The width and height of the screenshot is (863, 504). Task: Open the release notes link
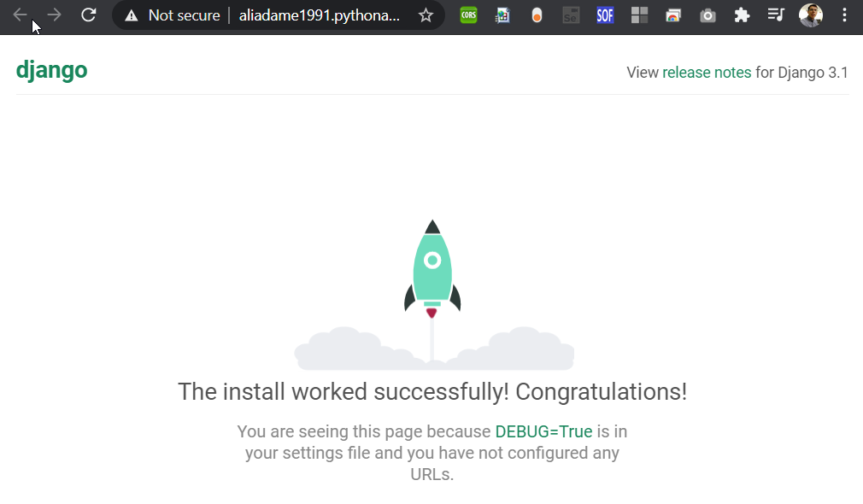pos(707,72)
